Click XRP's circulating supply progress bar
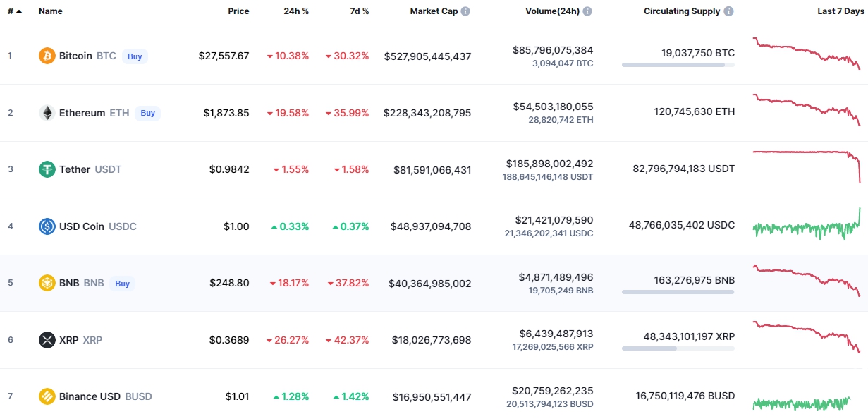 tap(678, 348)
